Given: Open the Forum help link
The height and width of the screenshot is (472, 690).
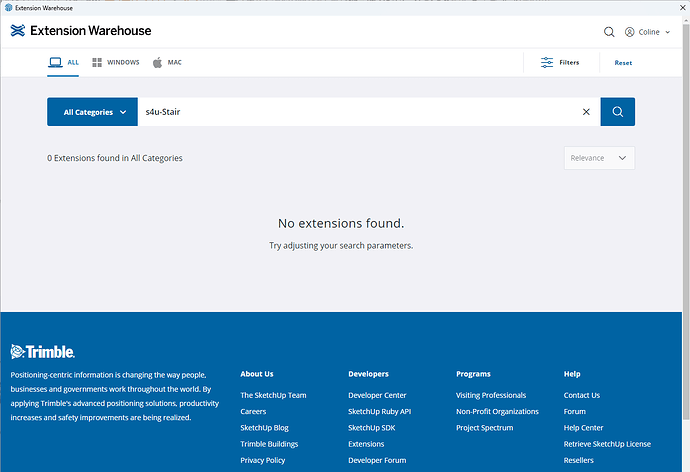Looking at the screenshot, I should coord(575,411).
